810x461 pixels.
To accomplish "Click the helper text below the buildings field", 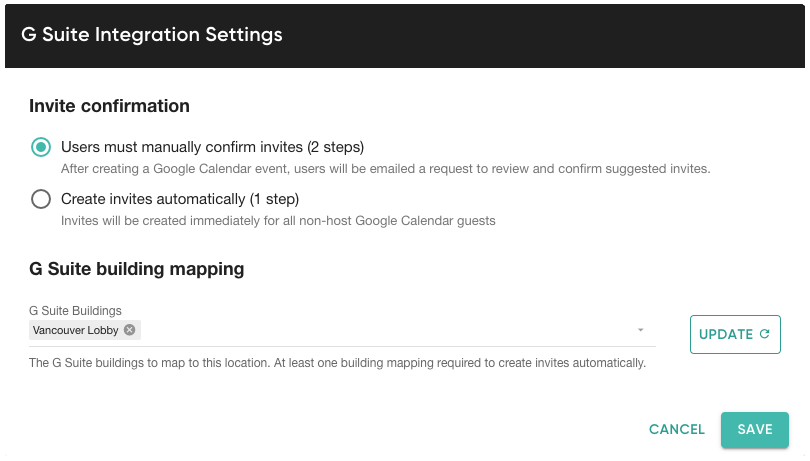I will tap(337, 363).
